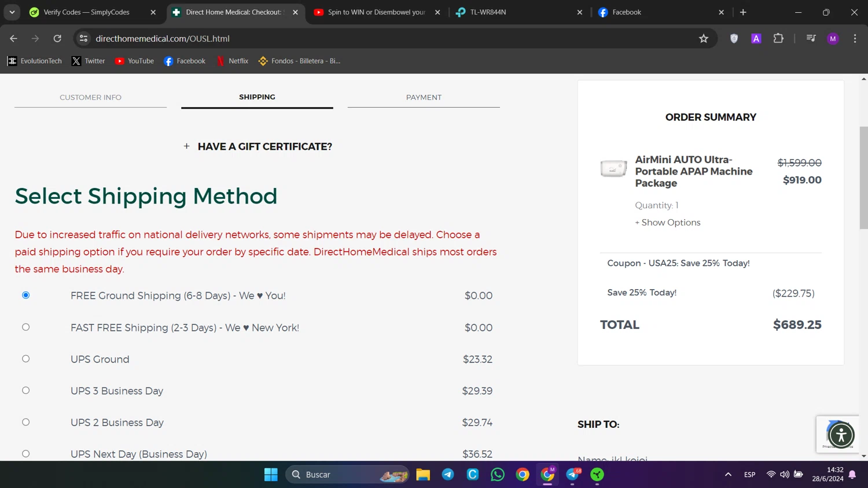
Task: Go back to the previous page
Action: click(x=13, y=38)
